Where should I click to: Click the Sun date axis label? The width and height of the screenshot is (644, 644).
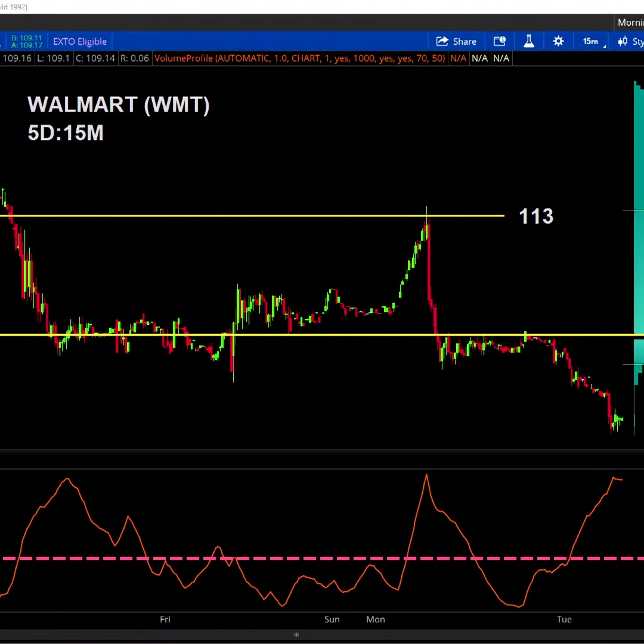(x=332, y=619)
